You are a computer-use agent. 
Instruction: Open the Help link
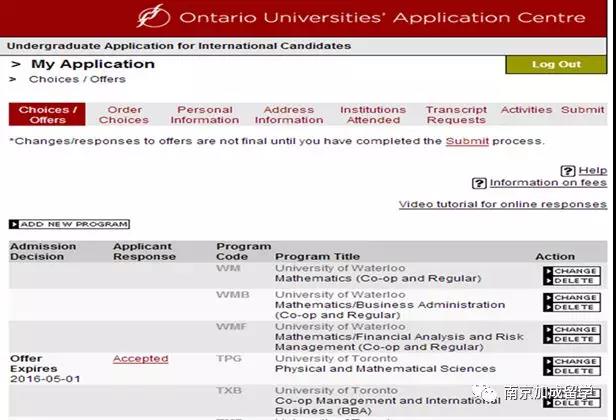tap(593, 171)
